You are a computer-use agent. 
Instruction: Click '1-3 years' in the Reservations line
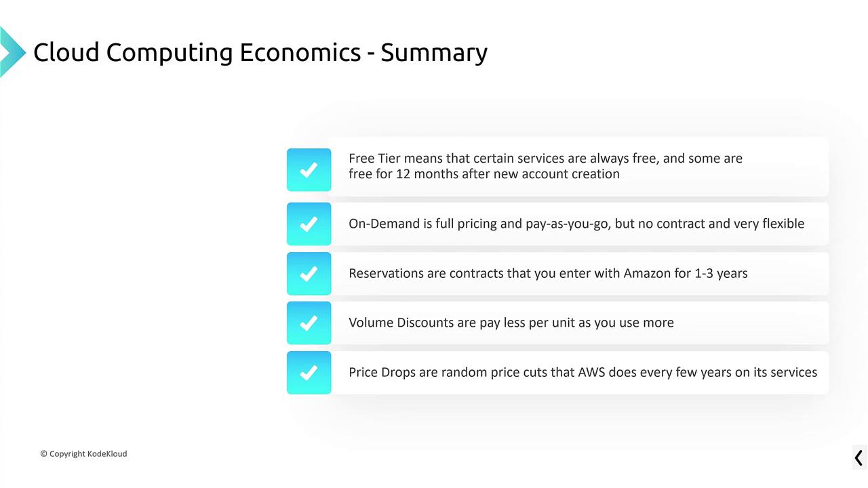pyautogui.click(x=721, y=274)
